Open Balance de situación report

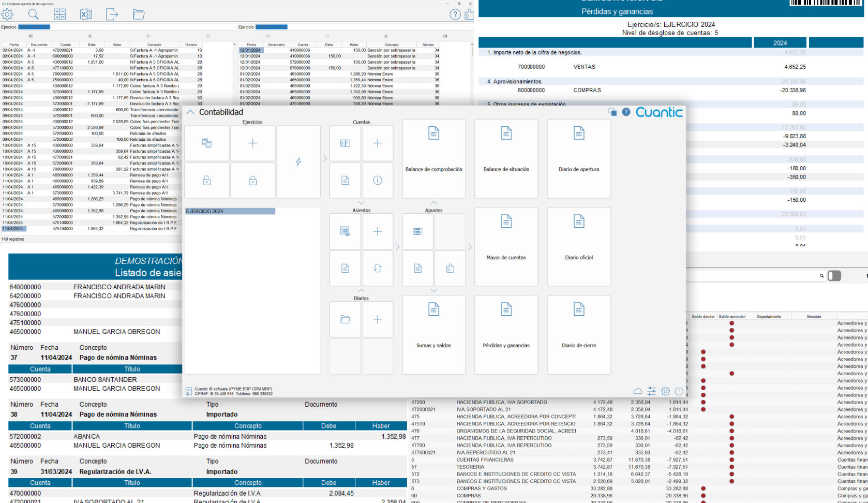[506, 158]
